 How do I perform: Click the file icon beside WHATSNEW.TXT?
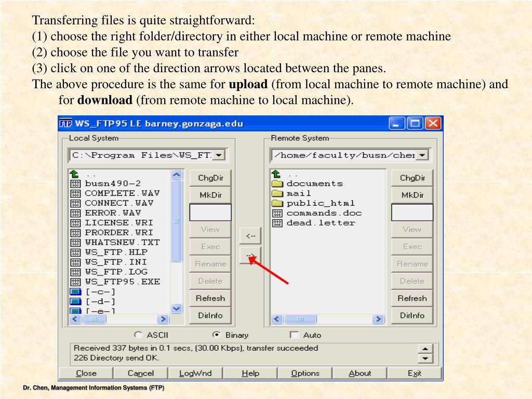[x=75, y=243]
